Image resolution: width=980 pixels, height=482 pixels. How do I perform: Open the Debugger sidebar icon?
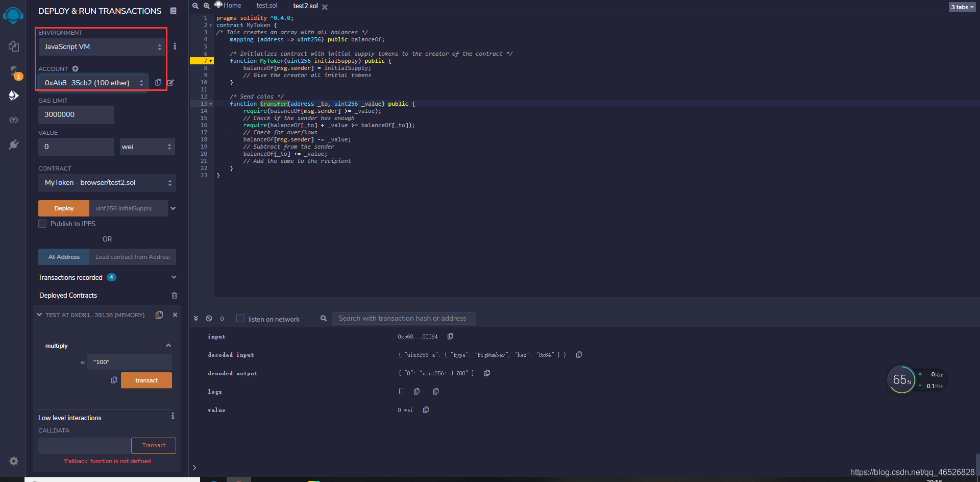tap(14, 120)
